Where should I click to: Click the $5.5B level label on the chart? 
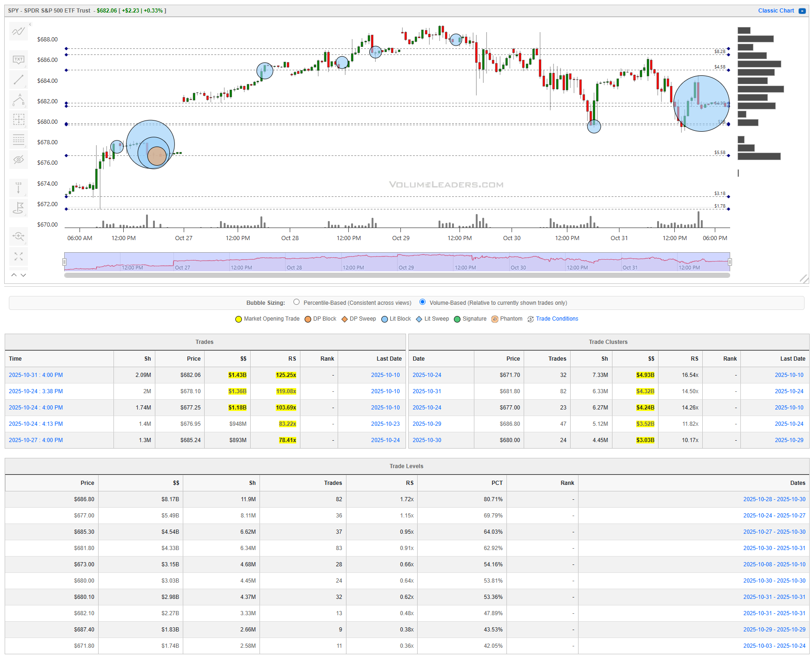[719, 153]
